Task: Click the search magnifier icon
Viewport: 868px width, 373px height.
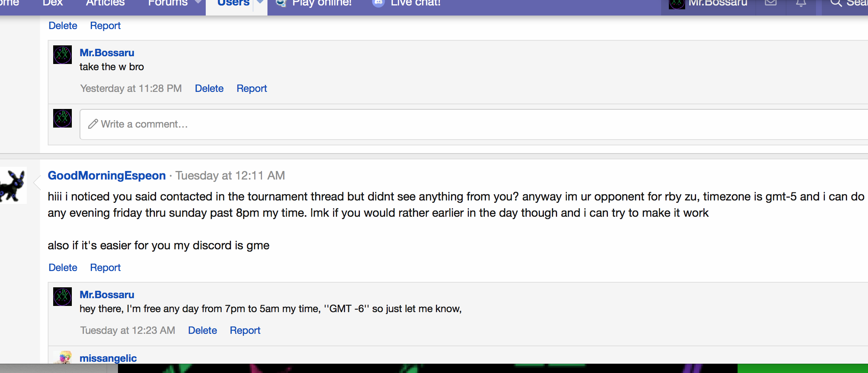Action: pos(835,3)
